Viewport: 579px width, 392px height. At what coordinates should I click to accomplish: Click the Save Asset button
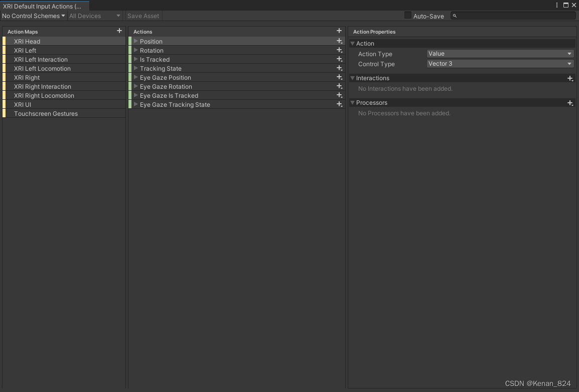click(x=143, y=16)
